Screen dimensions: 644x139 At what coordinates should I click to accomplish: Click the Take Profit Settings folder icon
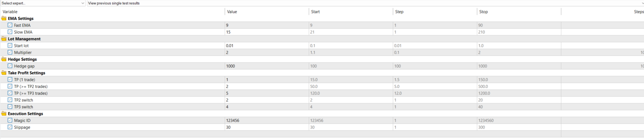(x=4, y=73)
